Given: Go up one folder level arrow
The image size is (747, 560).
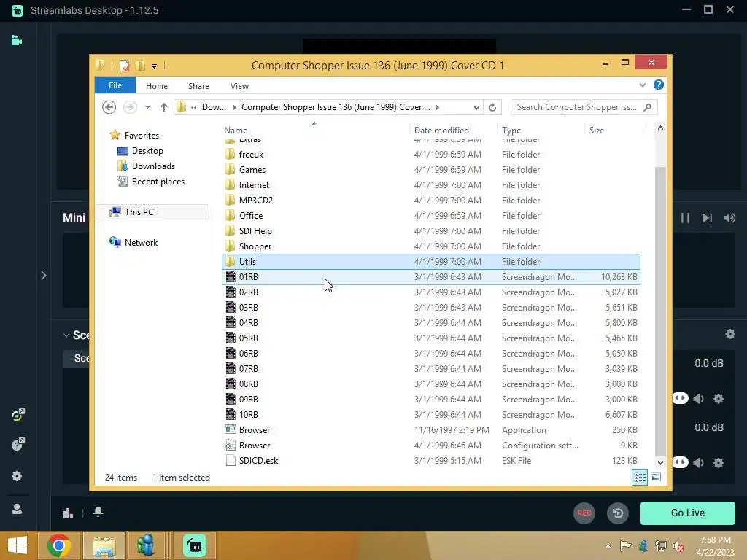Looking at the screenshot, I should pos(164,107).
